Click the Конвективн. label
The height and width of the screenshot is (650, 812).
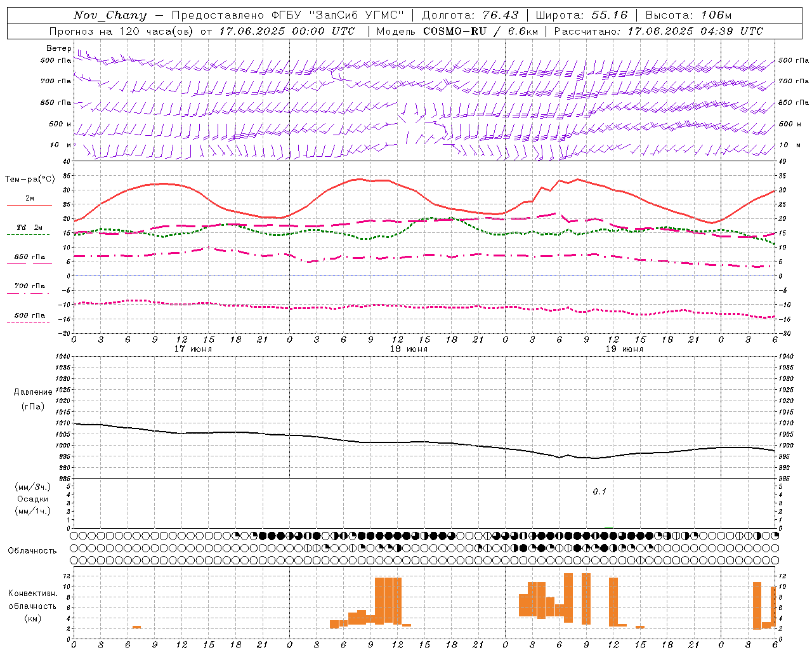[x=33, y=594]
